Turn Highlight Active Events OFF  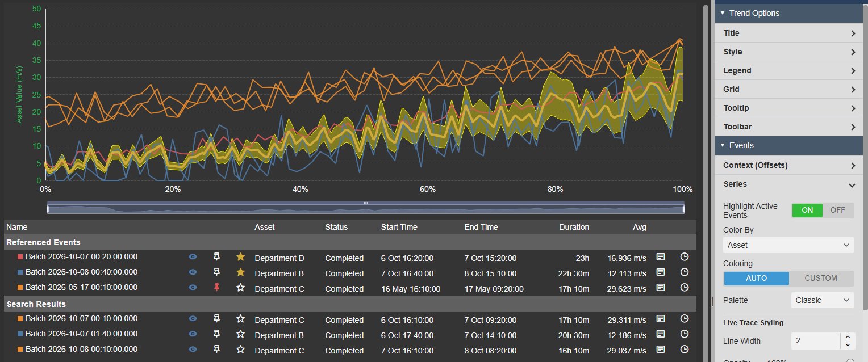[x=838, y=210]
